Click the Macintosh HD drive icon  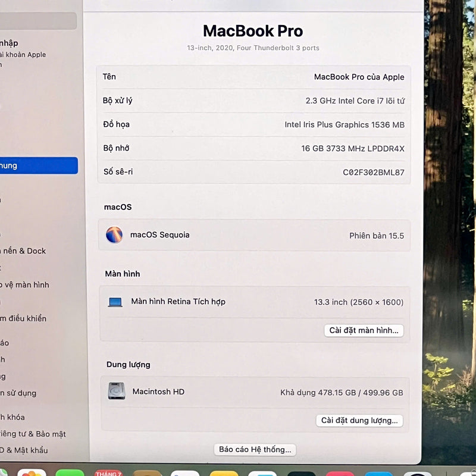tap(117, 391)
